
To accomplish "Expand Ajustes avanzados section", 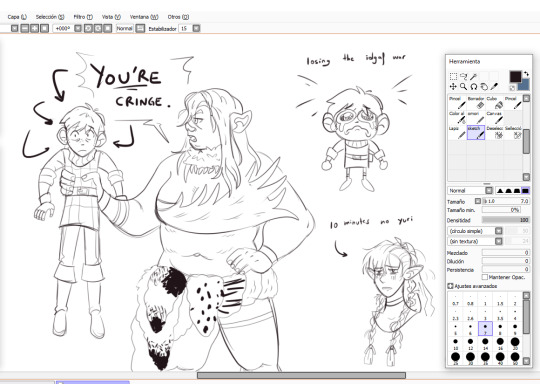I will (x=450, y=286).
